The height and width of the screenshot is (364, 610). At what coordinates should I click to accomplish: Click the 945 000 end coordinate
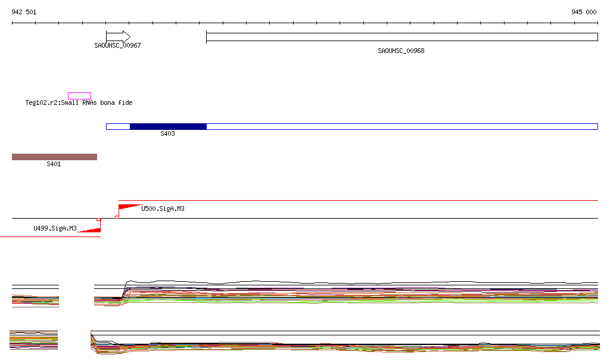coord(584,12)
